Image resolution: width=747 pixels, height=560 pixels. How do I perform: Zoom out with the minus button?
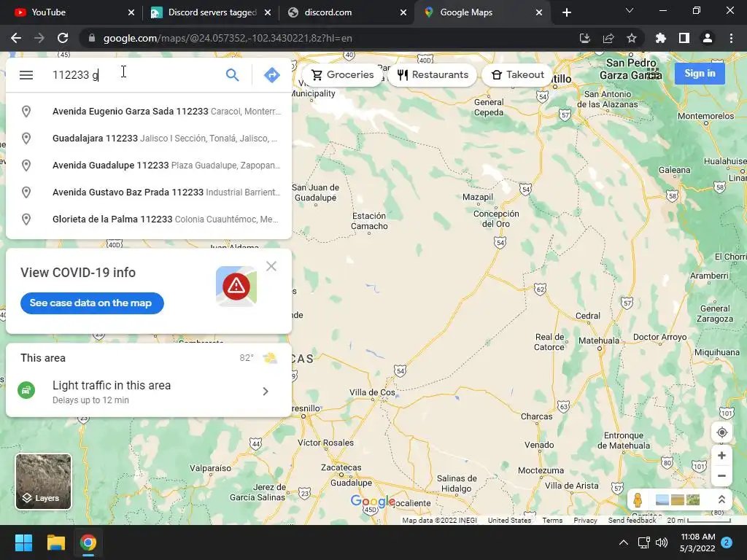(721, 475)
